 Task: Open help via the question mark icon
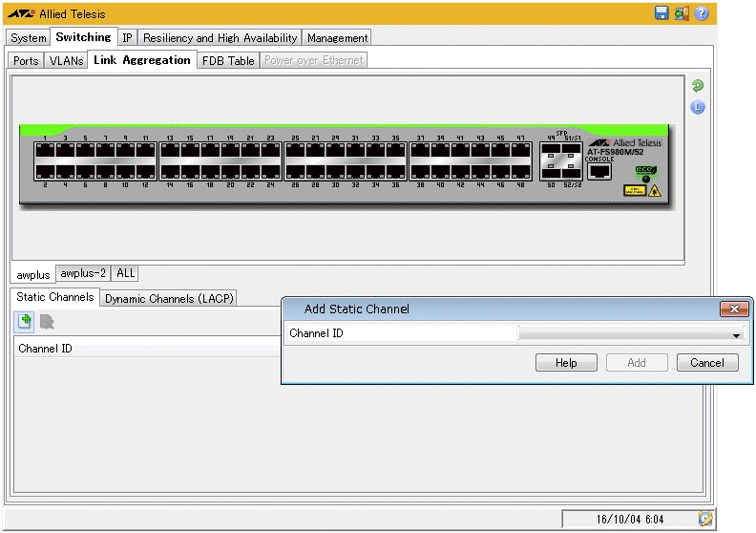(702, 13)
